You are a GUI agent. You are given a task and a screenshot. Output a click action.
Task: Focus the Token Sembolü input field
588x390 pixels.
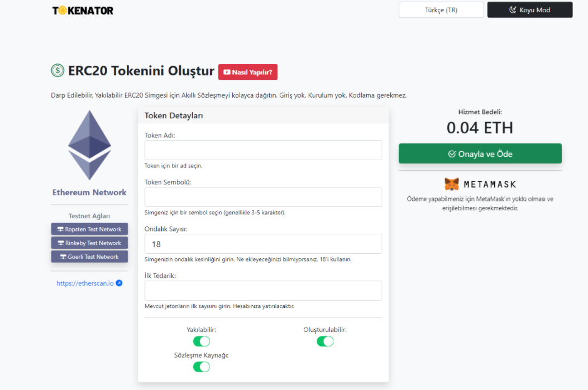(x=263, y=197)
